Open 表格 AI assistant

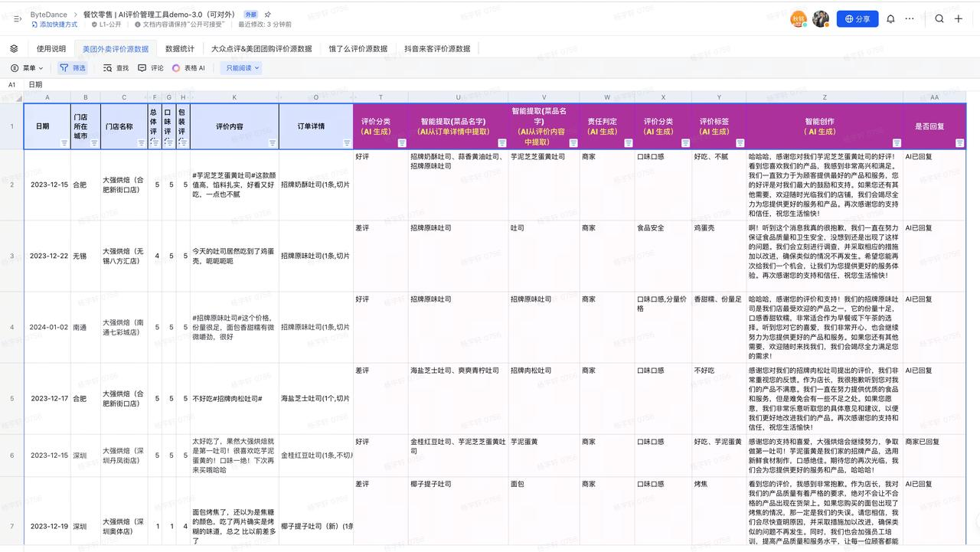188,68
